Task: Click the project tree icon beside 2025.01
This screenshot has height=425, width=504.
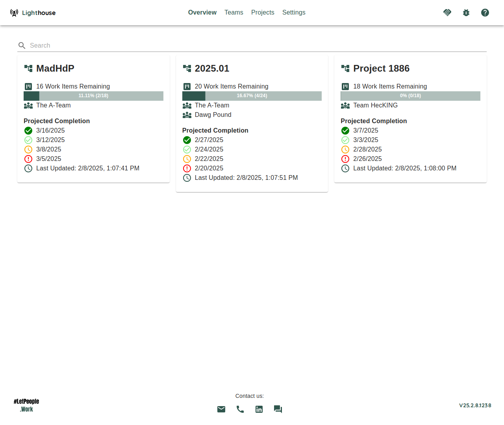Action: [187, 68]
